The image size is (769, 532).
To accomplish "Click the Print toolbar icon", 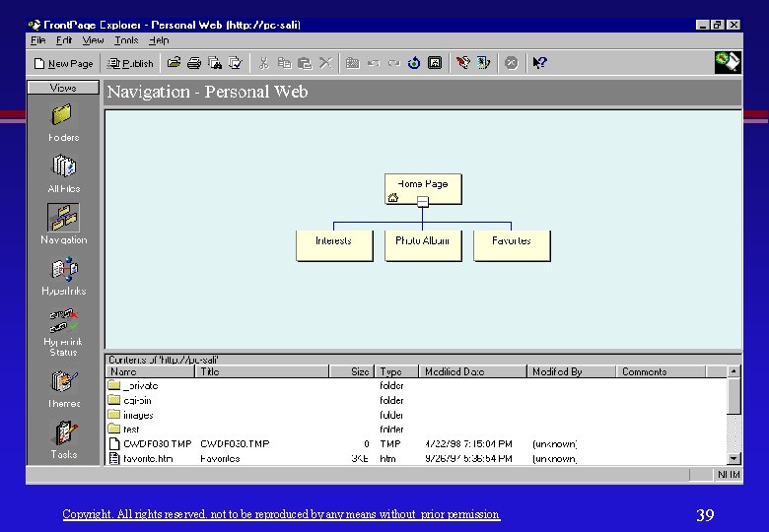I will tap(194, 63).
